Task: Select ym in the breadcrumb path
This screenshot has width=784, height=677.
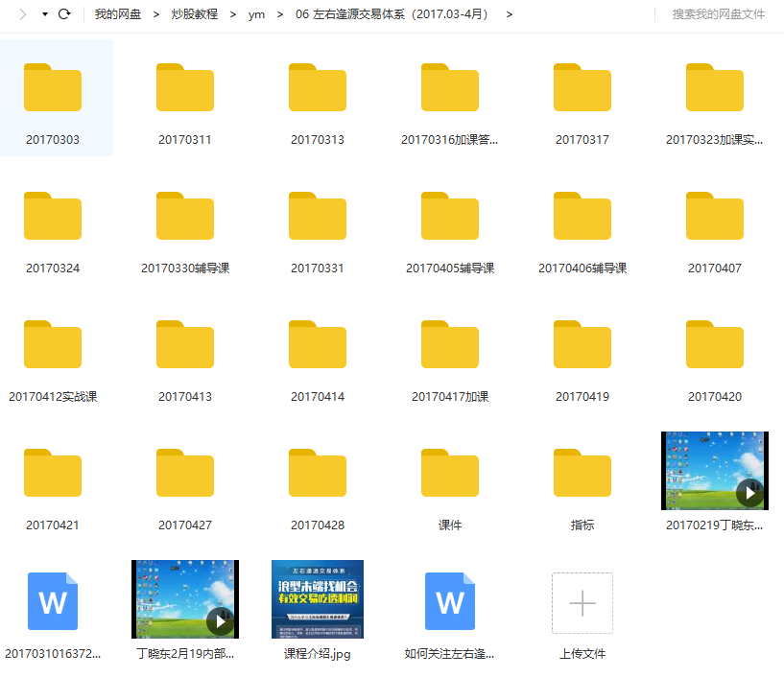Action: pyautogui.click(x=256, y=14)
